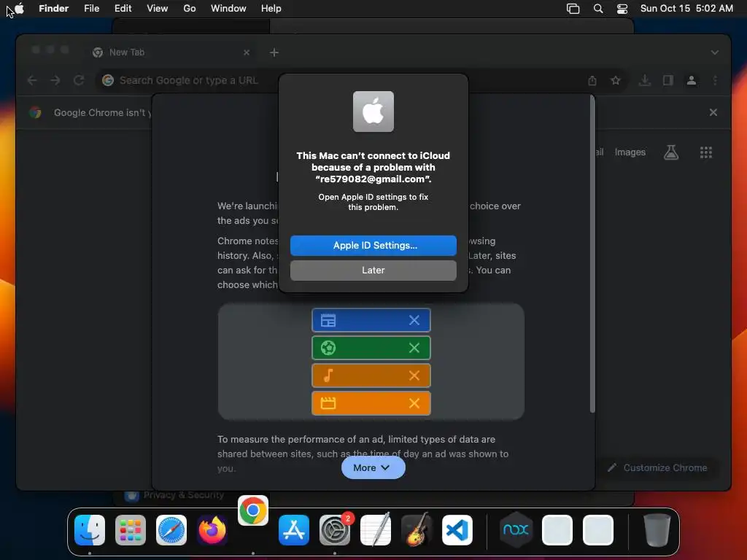
Task: Expand the tab search chevron in Chrome
Action: coord(715,52)
